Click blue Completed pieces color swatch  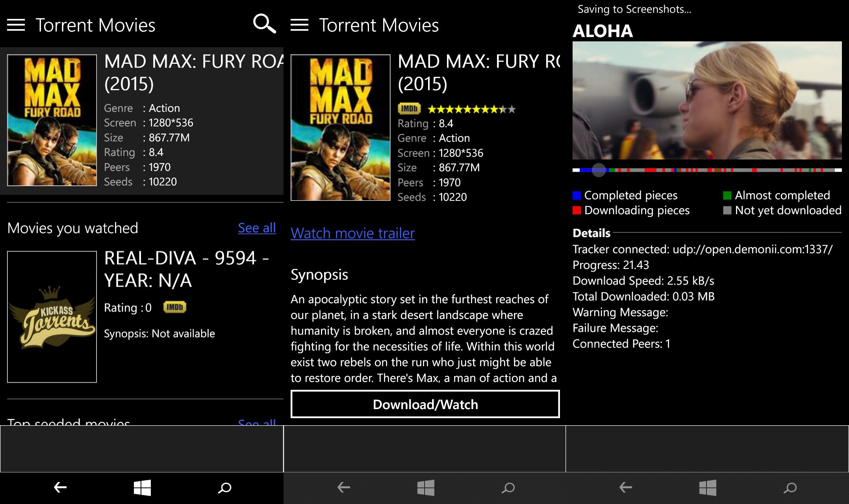[x=577, y=195]
